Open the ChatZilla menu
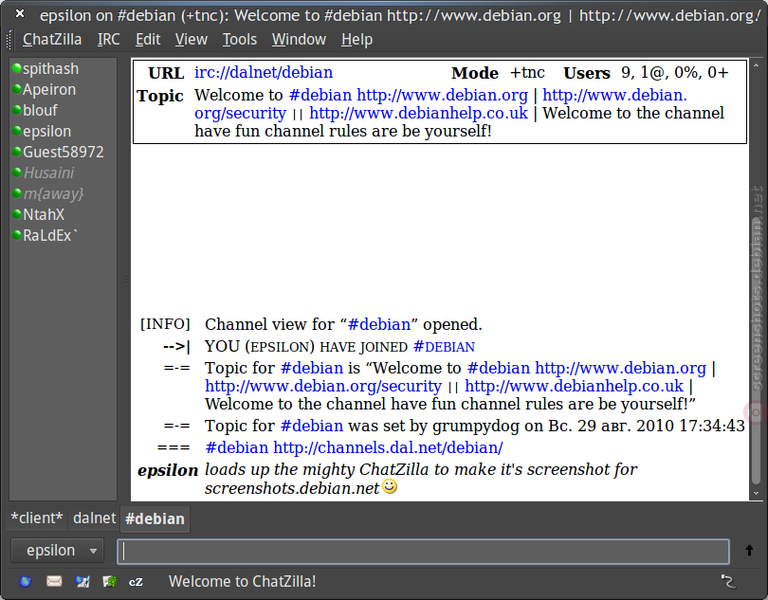This screenshot has width=768, height=600. pos(52,39)
